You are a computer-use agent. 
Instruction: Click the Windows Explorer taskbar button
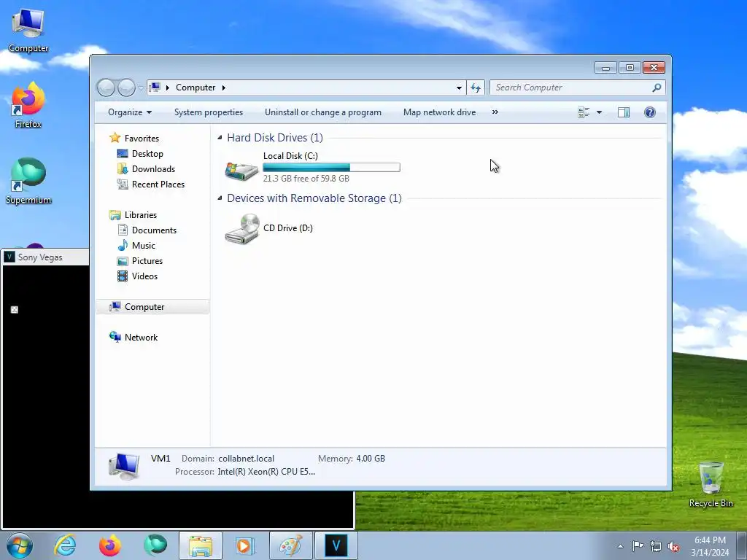[x=200, y=545]
